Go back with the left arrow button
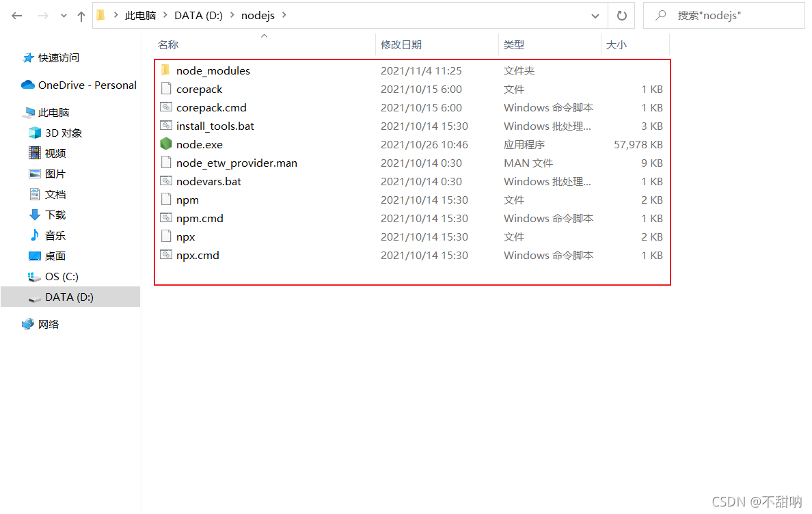This screenshot has height=514, width=812. 17,16
